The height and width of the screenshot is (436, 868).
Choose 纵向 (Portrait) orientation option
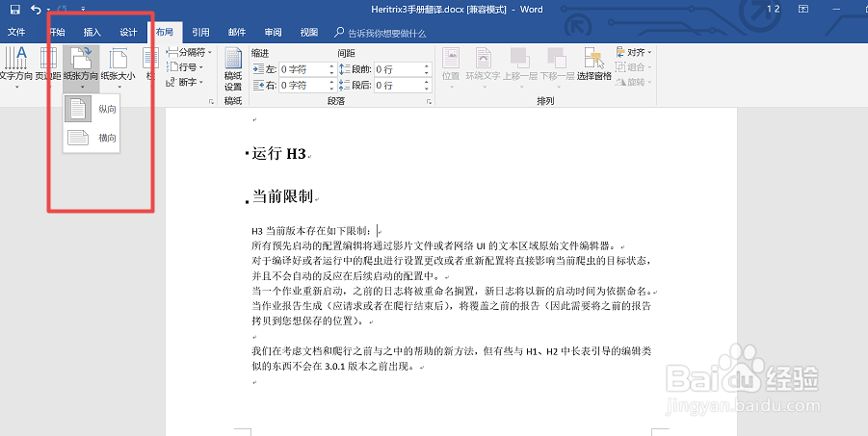[x=92, y=109]
